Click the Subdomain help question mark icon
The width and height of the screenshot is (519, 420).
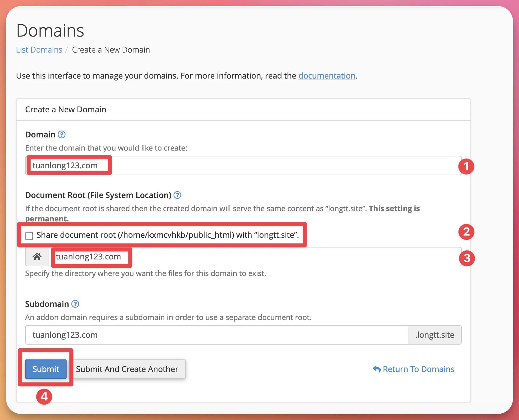tap(75, 304)
